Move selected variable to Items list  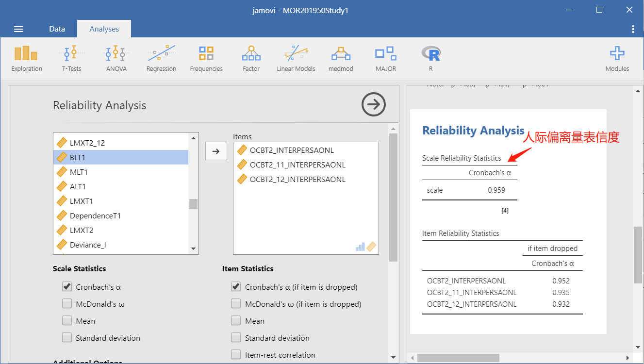click(x=216, y=151)
